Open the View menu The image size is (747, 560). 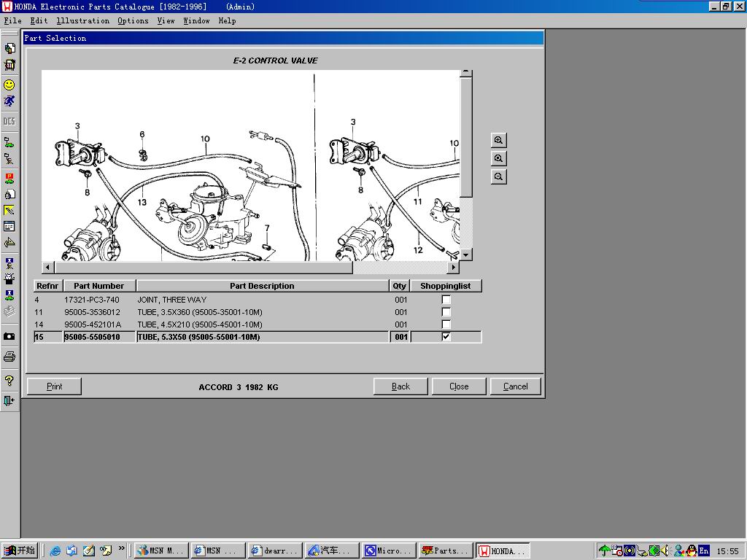(x=166, y=20)
